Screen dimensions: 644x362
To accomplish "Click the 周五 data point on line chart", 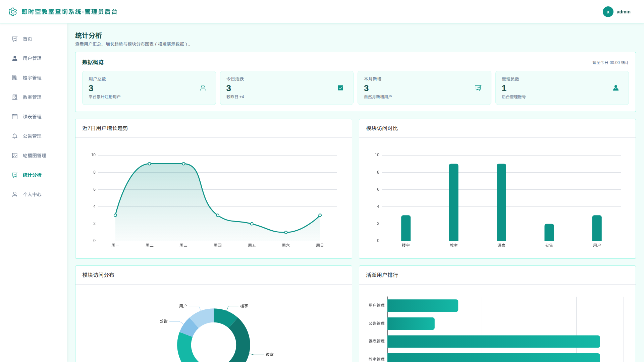I will click(x=252, y=224).
